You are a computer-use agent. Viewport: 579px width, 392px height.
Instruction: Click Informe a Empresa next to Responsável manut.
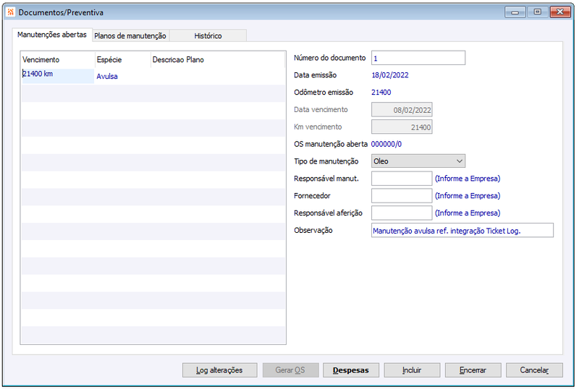[x=468, y=179]
